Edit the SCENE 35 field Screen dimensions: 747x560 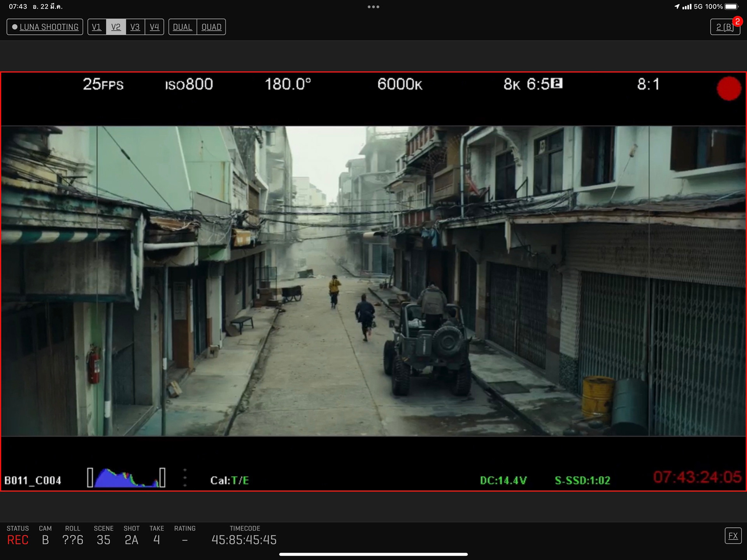(x=103, y=540)
